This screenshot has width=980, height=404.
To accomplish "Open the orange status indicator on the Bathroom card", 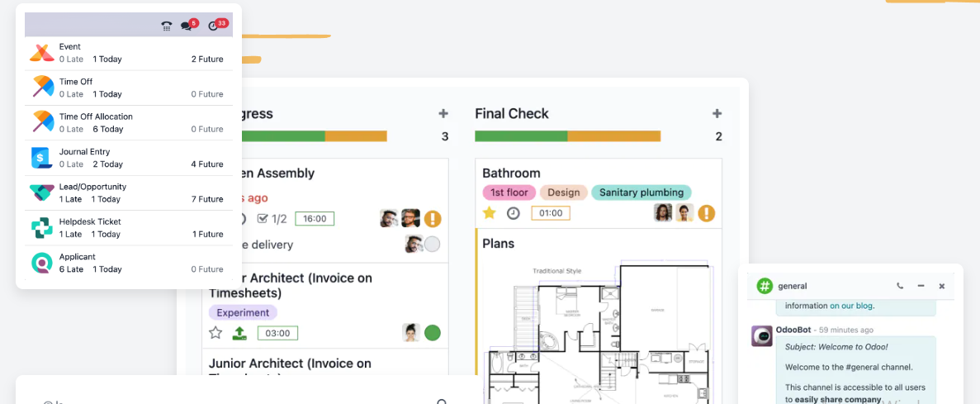I will pos(706,213).
